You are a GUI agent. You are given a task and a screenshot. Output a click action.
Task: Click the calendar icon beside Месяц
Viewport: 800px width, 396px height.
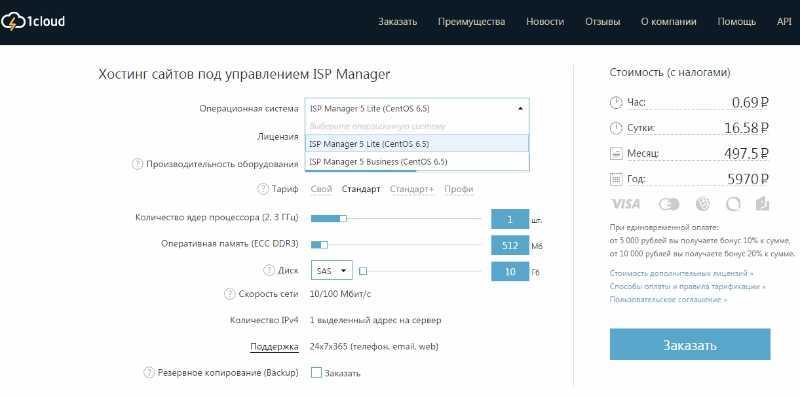[616, 154]
